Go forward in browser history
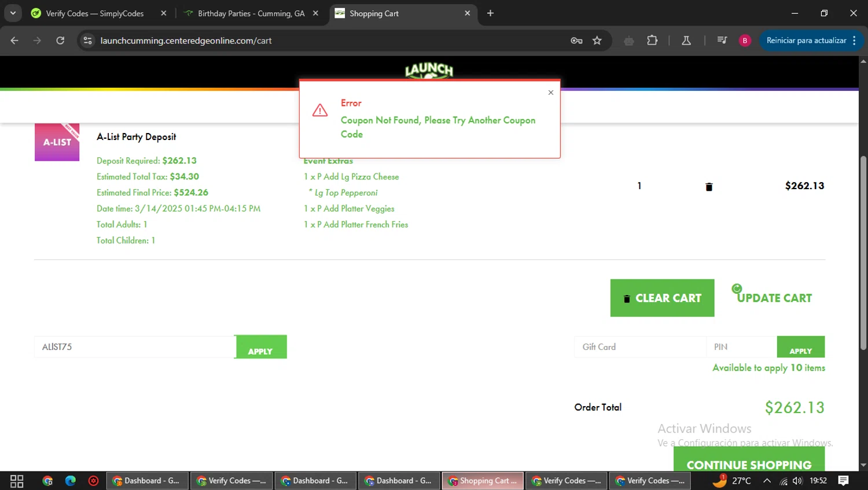This screenshot has width=868, height=490. [37, 40]
